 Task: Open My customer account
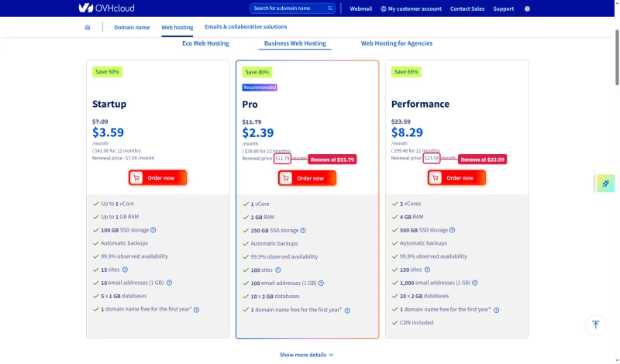[x=412, y=9]
